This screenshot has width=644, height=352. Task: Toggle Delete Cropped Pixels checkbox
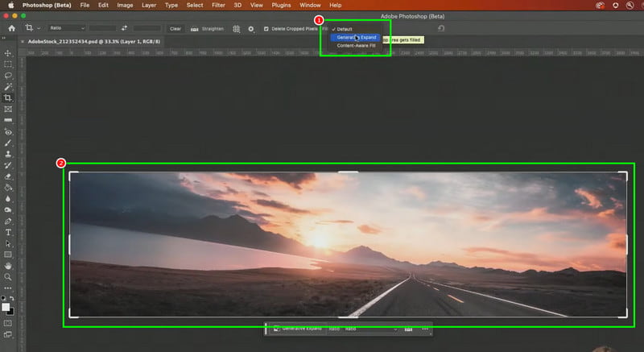(266, 29)
